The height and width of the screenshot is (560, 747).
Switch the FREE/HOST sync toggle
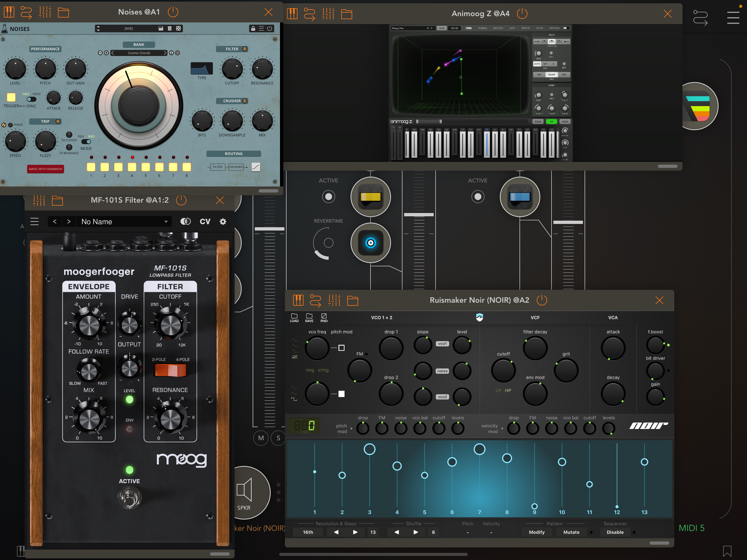(x=31, y=99)
